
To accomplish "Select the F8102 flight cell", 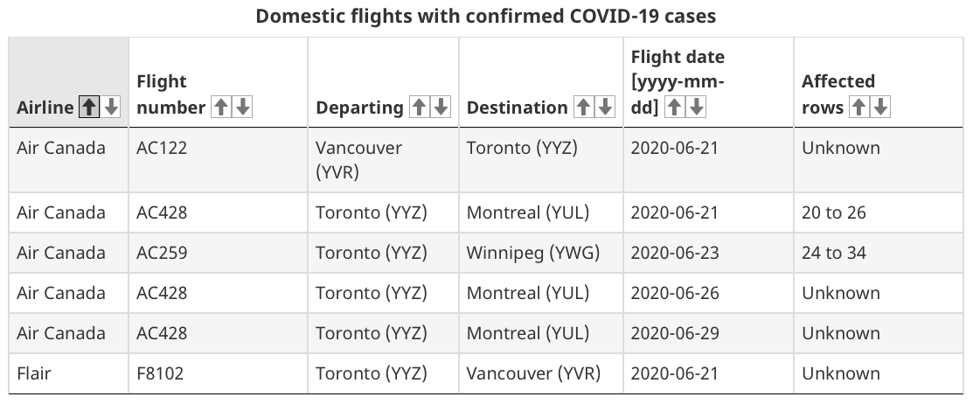I will click(x=219, y=373).
